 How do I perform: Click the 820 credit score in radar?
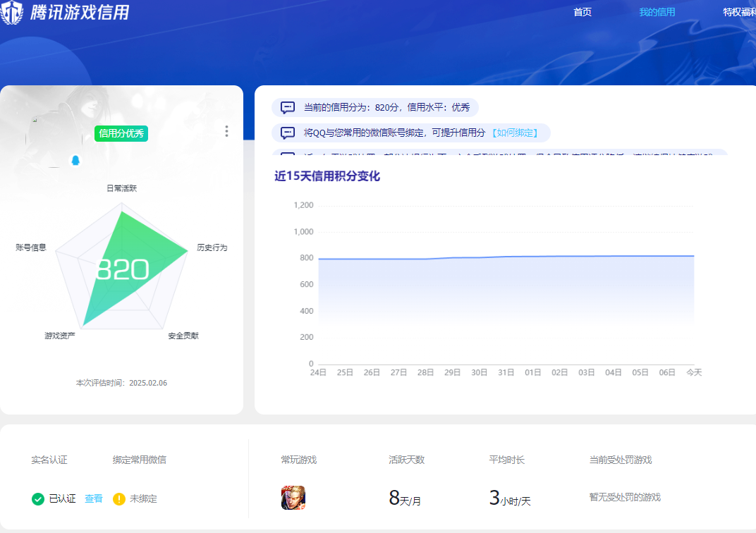[x=123, y=269]
